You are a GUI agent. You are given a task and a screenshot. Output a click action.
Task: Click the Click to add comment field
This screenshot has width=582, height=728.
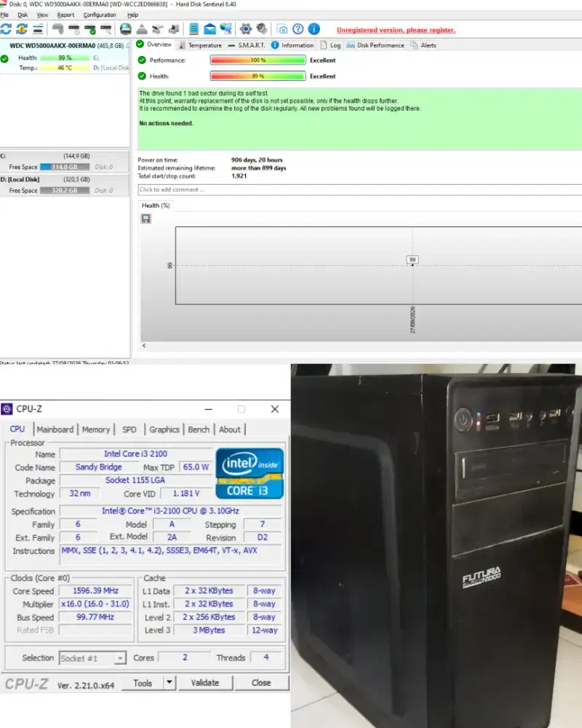click(x=359, y=189)
